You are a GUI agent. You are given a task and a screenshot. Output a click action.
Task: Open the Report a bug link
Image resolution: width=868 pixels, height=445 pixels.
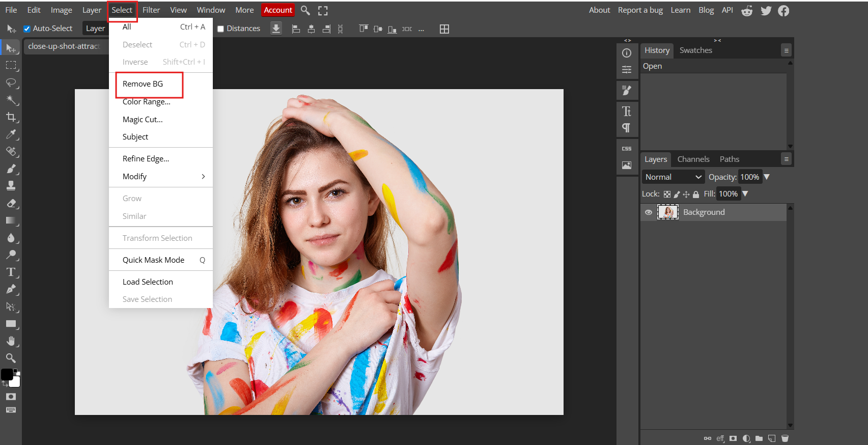pyautogui.click(x=640, y=10)
